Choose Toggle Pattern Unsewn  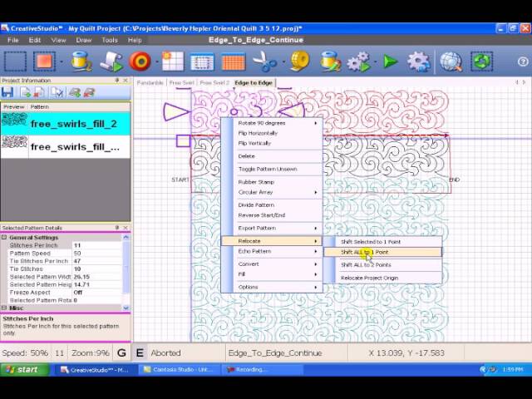272,169
